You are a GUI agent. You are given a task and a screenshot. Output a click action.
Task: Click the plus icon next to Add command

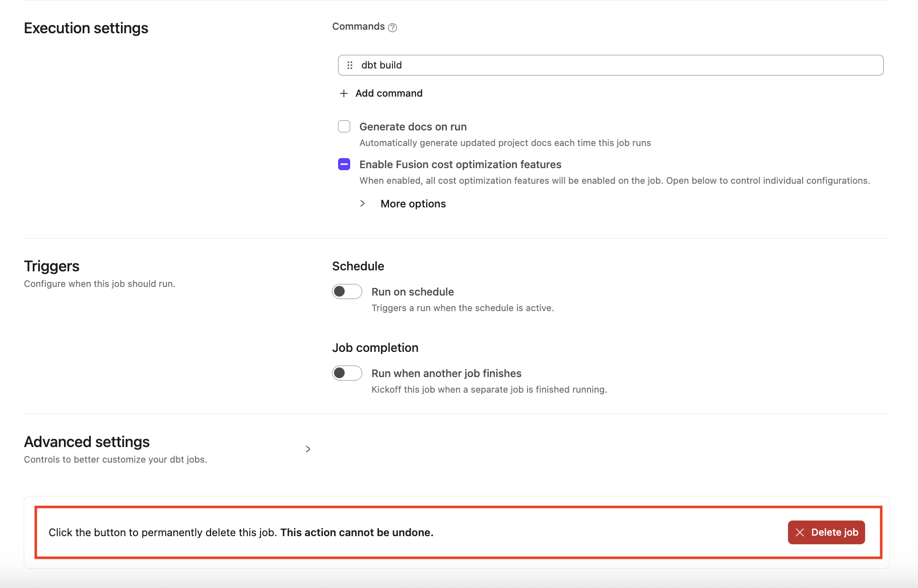pos(344,94)
